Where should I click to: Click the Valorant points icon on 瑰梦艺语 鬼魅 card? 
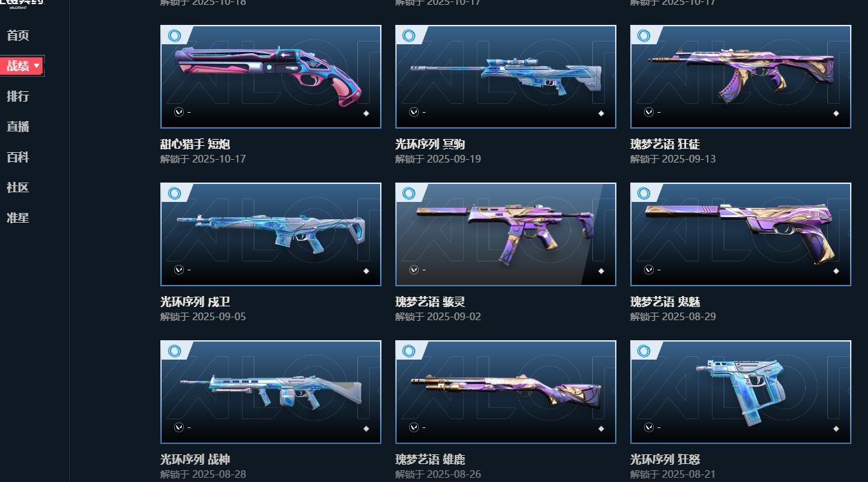pyautogui.click(x=649, y=270)
